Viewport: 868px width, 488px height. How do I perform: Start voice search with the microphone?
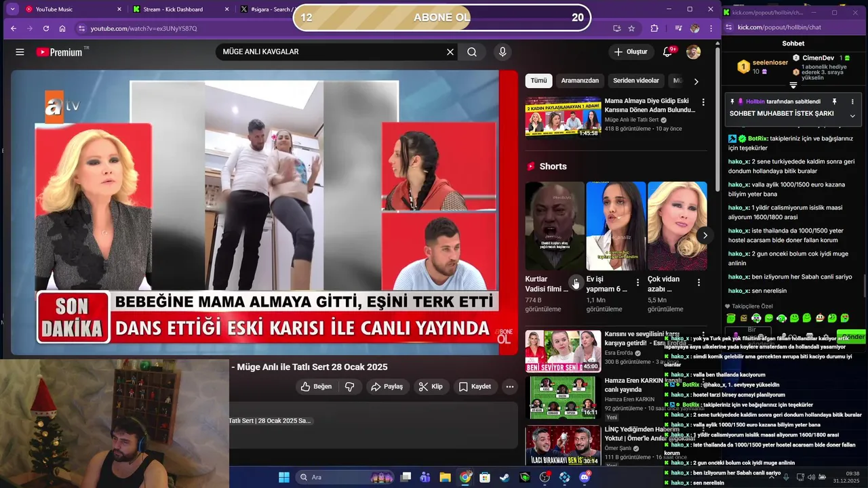pyautogui.click(x=502, y=52)
